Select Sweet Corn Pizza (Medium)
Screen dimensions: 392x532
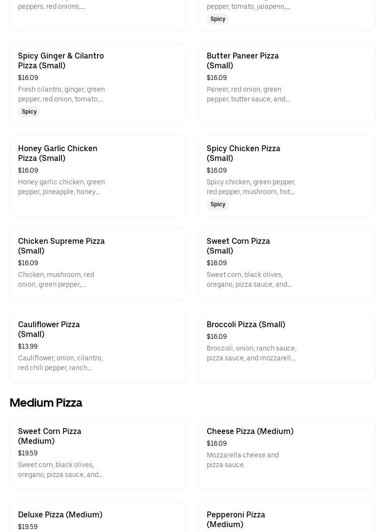(x=50, y=436)
